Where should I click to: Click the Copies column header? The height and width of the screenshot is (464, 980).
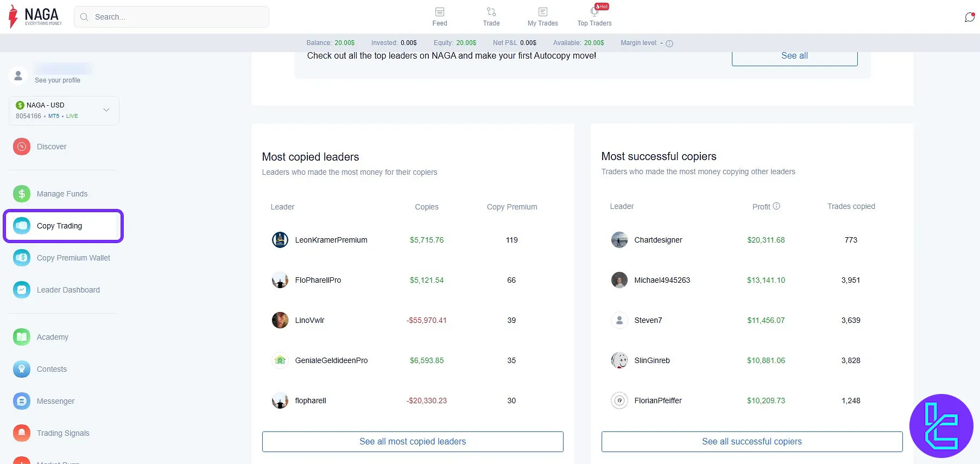pyautogui.click(x=427, y=207)
